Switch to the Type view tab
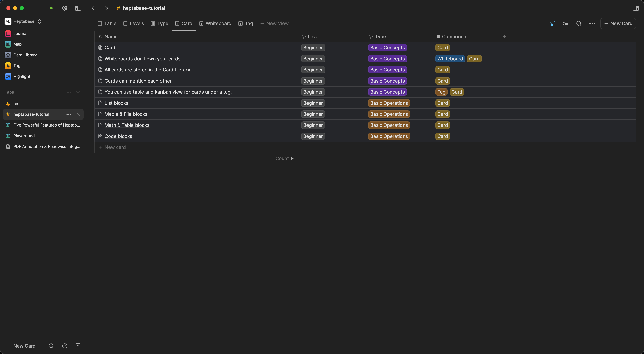This screenshot has width=644, height=354. point(159,23)
